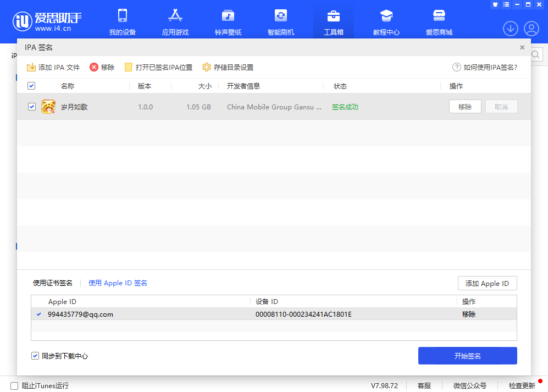Screen dimensions: 548x392
Task: Switch to 铃声壁纸 ringtones wallpapers tab
Action: pos(228,22)
